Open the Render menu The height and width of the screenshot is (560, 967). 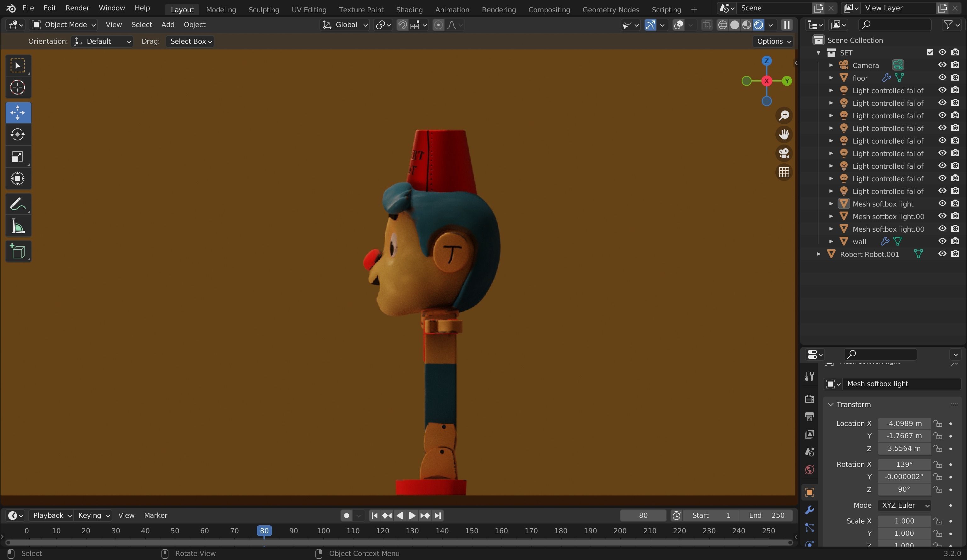click(77, 8)
